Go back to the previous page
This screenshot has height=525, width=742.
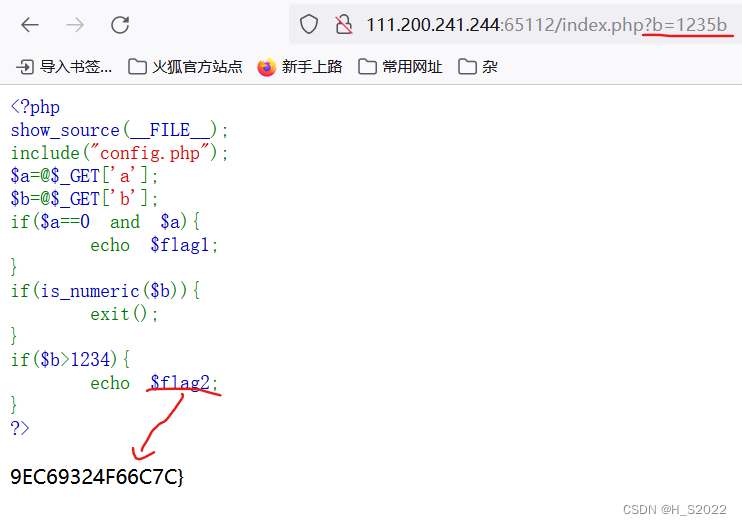click(30, 25)
